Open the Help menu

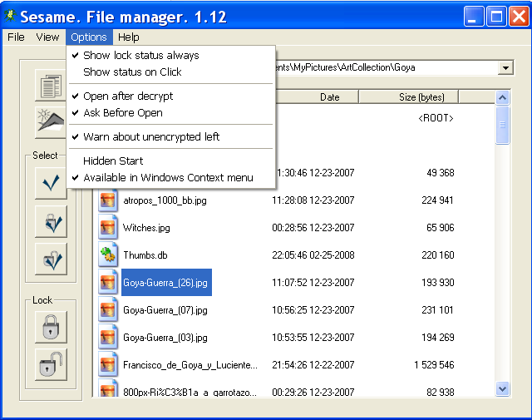(128, 37)
